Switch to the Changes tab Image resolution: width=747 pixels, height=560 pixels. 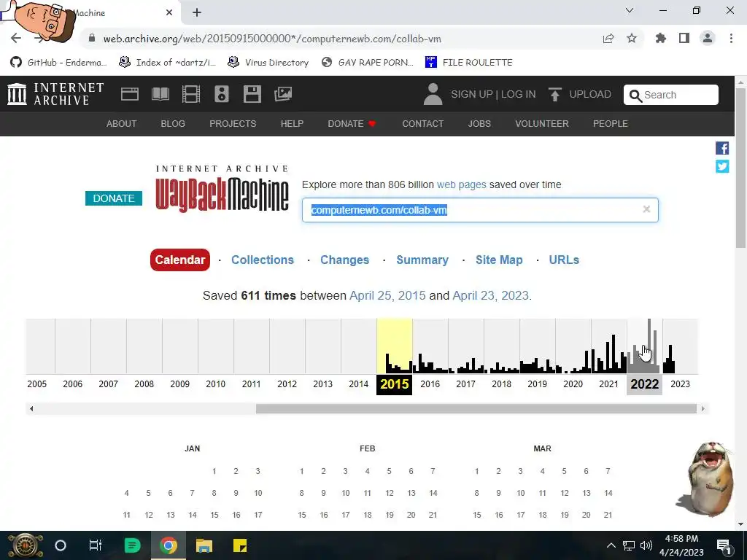point(345,260)
